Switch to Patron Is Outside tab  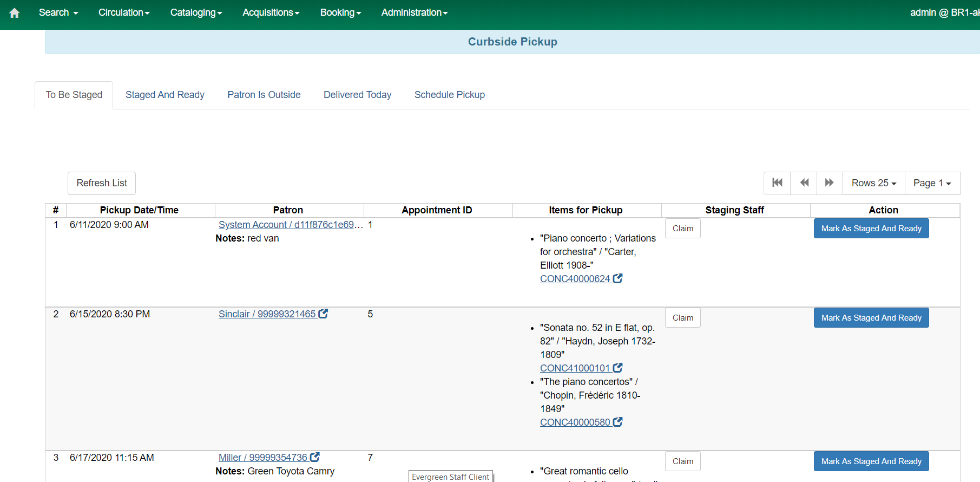pyautogui.click(x=264, y=95)
